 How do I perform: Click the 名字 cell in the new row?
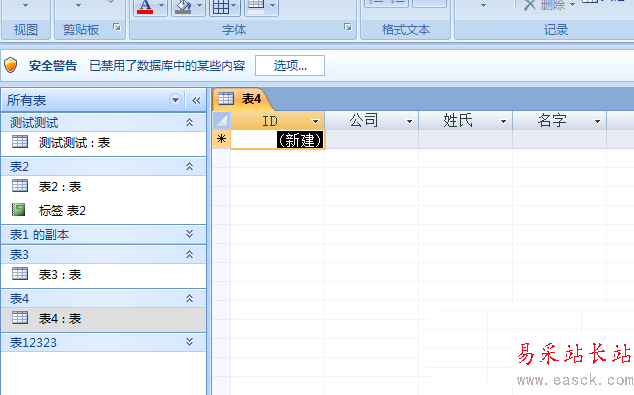point(559,139)
